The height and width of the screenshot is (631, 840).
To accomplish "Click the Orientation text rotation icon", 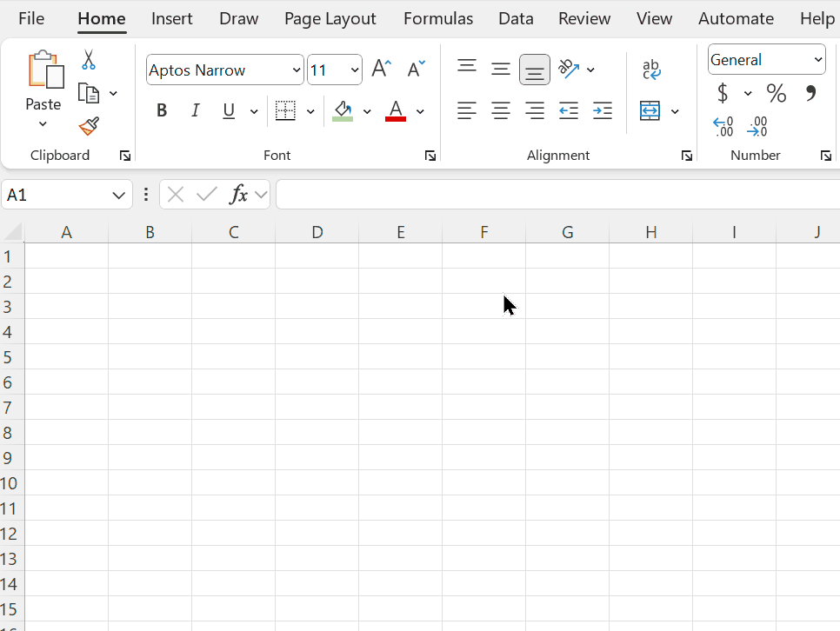I will pyautogui.click(x=569, y=69).
